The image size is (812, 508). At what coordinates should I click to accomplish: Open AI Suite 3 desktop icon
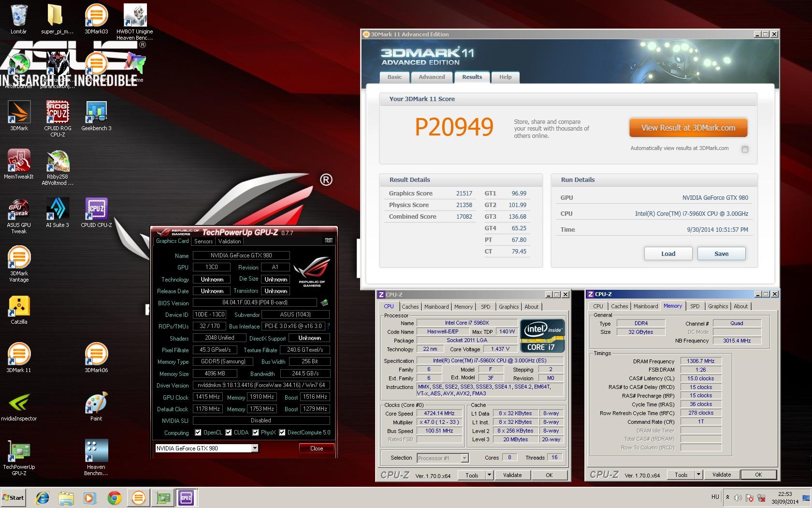(58, 213)
